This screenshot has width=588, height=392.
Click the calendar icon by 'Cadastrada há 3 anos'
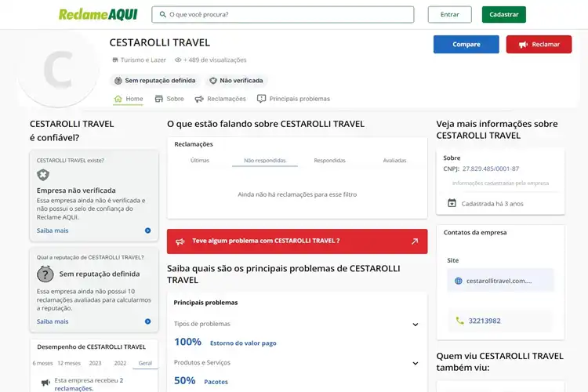click(x=452, y=203)
